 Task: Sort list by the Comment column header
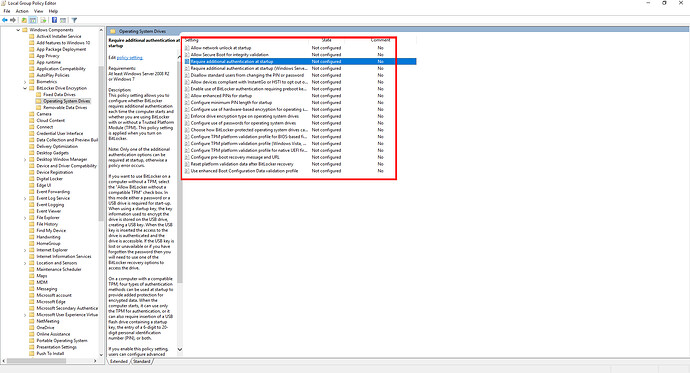(380, 40)
